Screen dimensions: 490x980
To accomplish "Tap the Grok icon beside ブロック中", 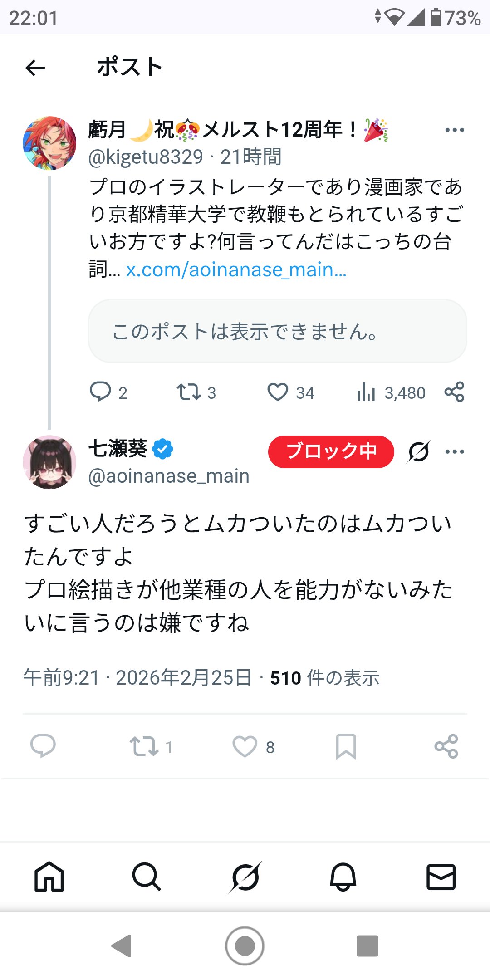I will (418, 451).
